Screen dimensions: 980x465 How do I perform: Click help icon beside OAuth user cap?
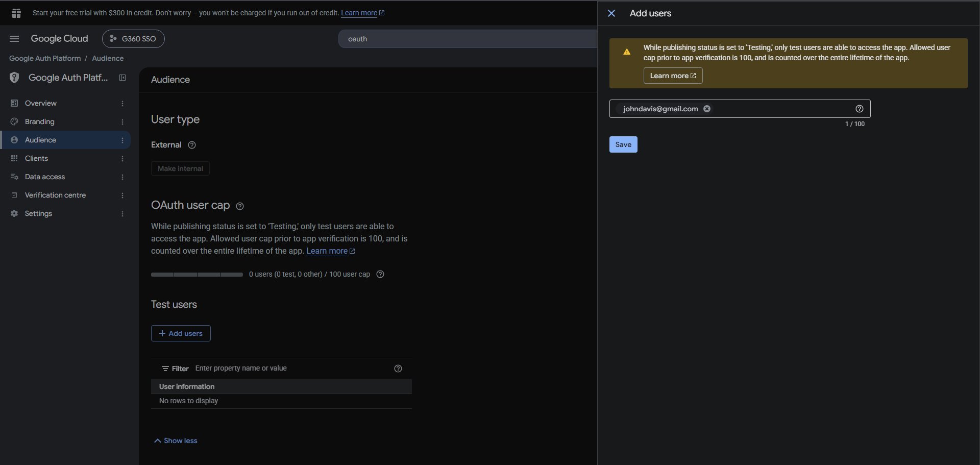coord(240,206)
